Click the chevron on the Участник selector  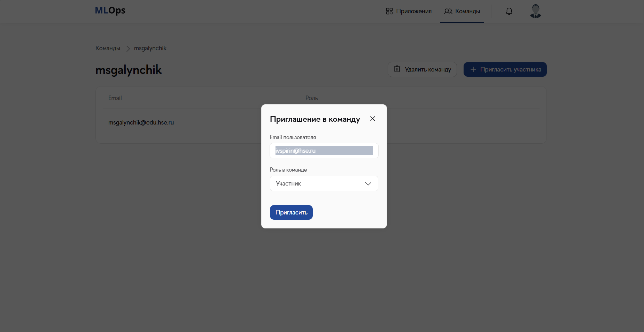click(x=368, y=183)
